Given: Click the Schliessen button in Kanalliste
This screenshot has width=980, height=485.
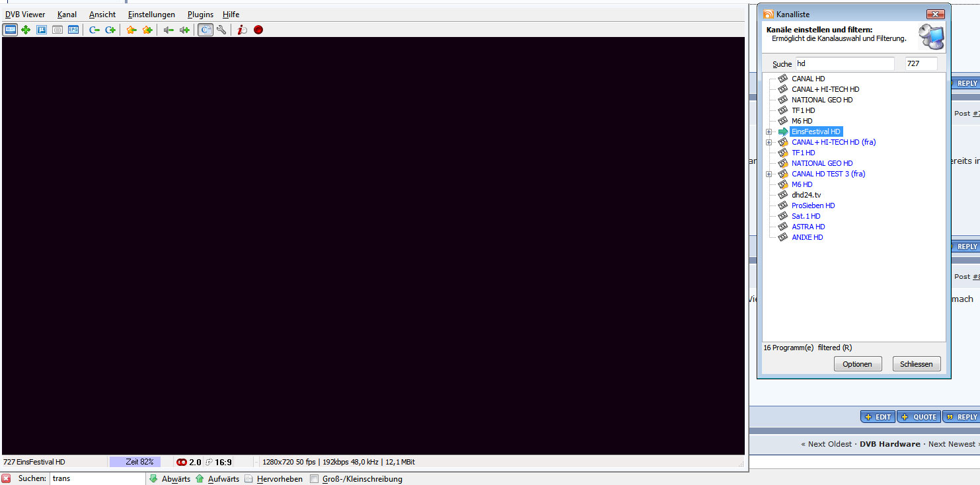Looking at the screenshot, I should click(x=917, y=364).
